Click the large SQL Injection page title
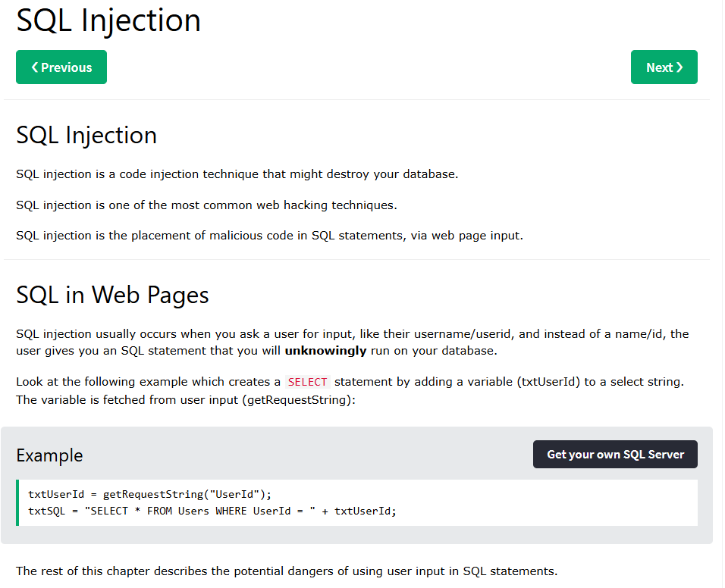725x588 pixels. 108,20
